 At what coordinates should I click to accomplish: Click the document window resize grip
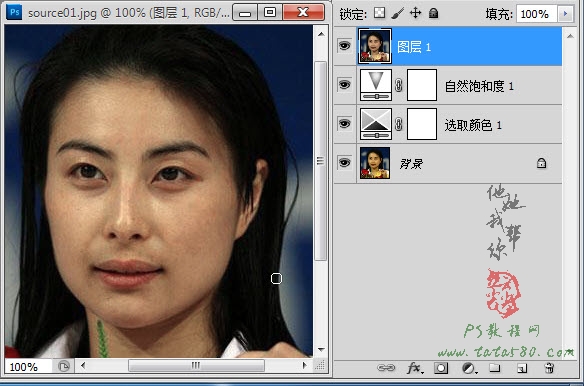pyautogui.click(x=321, y=366)
